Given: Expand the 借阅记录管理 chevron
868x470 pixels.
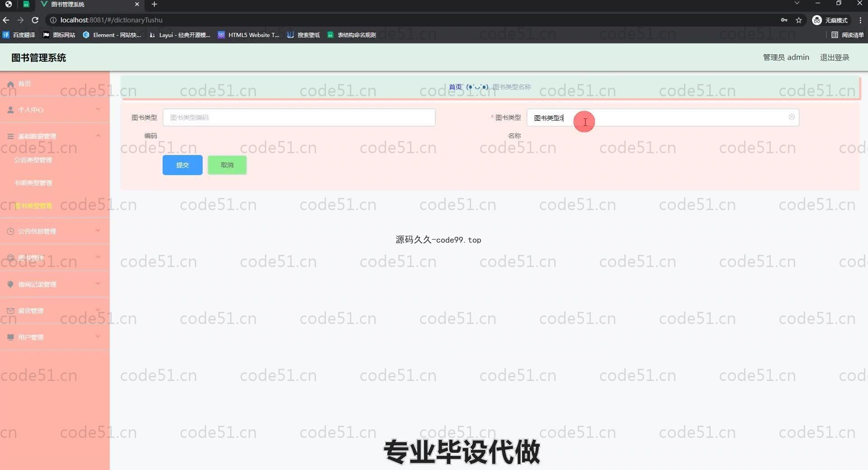Looking at the screenshot, I should coord(98,284).
